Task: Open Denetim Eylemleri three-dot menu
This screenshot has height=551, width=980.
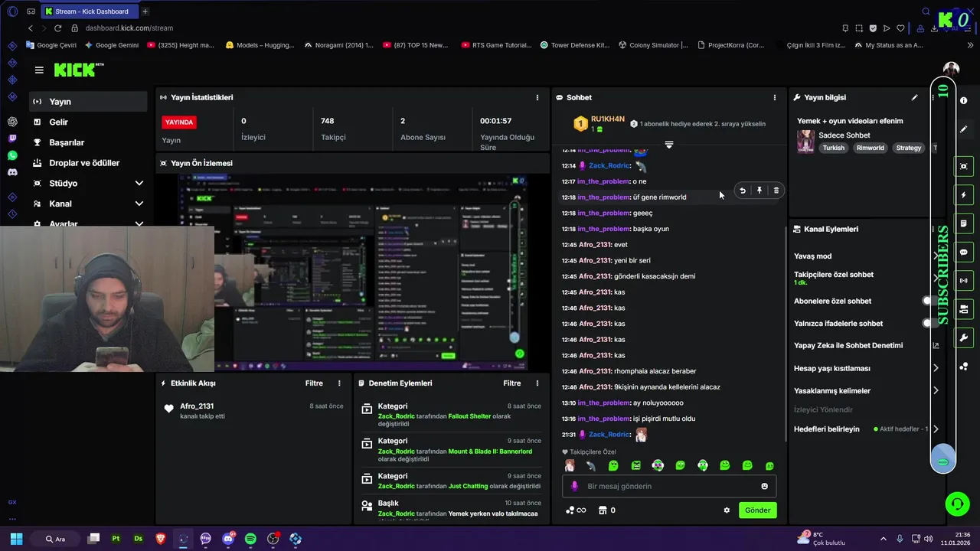Action: coord(537,383)
